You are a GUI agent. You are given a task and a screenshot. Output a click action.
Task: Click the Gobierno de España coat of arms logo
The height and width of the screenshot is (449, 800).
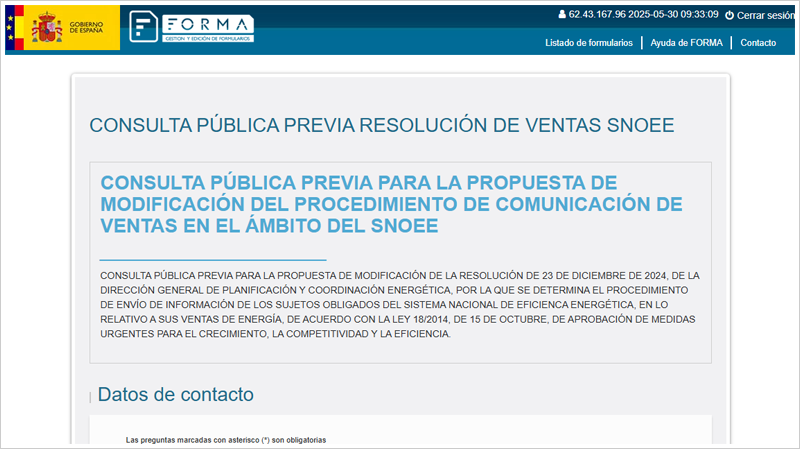click(x=47, y=28)
